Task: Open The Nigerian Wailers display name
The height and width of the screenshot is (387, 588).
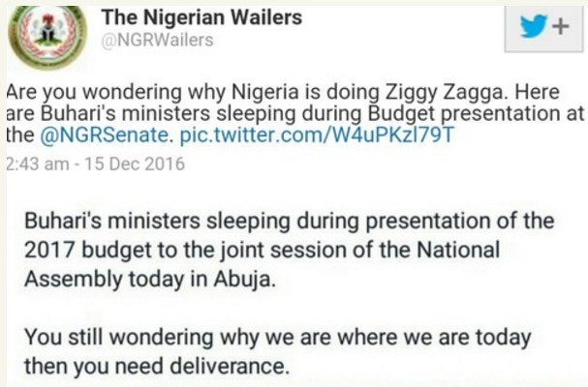Action: pos(187,18)
